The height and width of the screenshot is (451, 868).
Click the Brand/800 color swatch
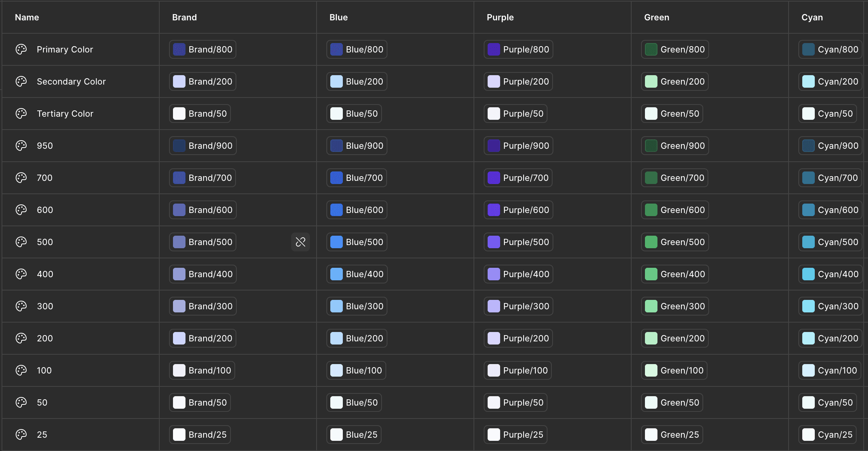tap(179, 49)
